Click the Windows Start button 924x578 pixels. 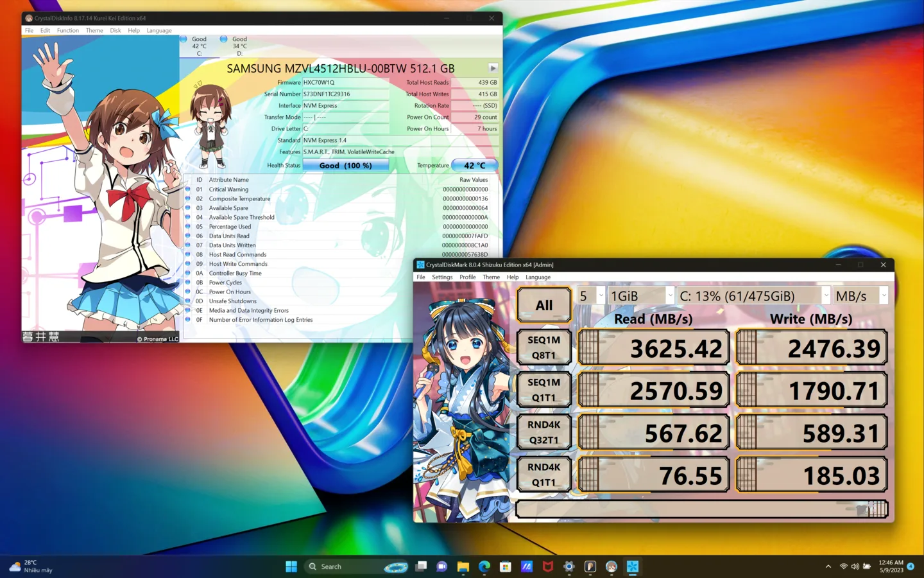(x=291, y=566)
